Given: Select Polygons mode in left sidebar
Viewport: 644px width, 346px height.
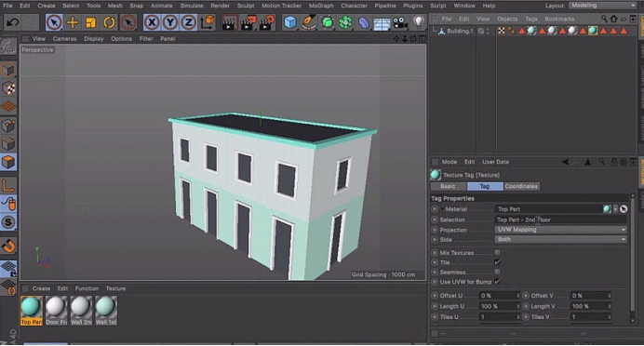Looking at the screenshot, I should coord(8,162).
